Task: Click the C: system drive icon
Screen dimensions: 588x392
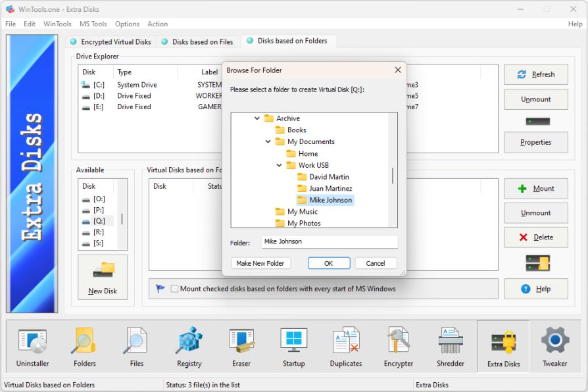Action: (86, 85)
